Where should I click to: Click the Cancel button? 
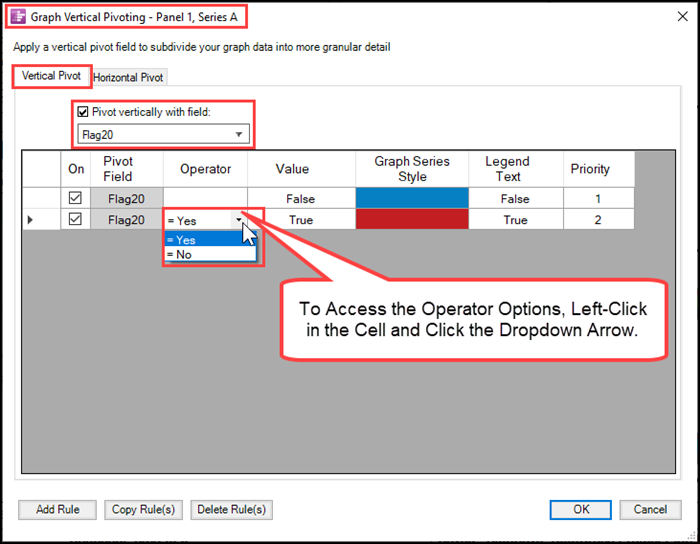pyautogui.click(x=650, y=510)
